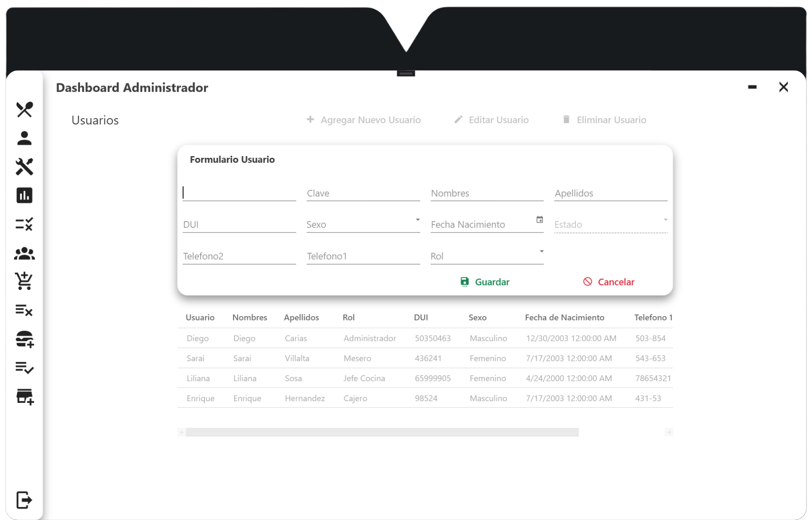Select the Cajero role cell

click(x=355, y=398)
